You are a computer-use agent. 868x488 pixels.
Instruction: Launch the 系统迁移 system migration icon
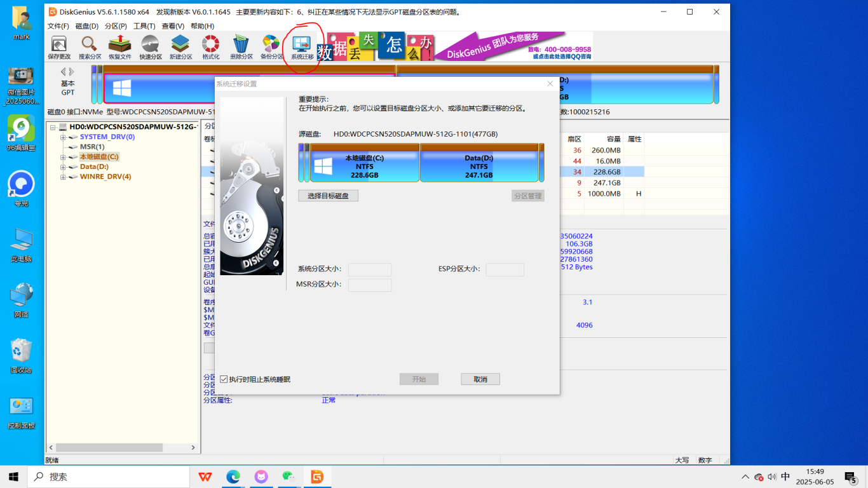click(x=302, y=48)
